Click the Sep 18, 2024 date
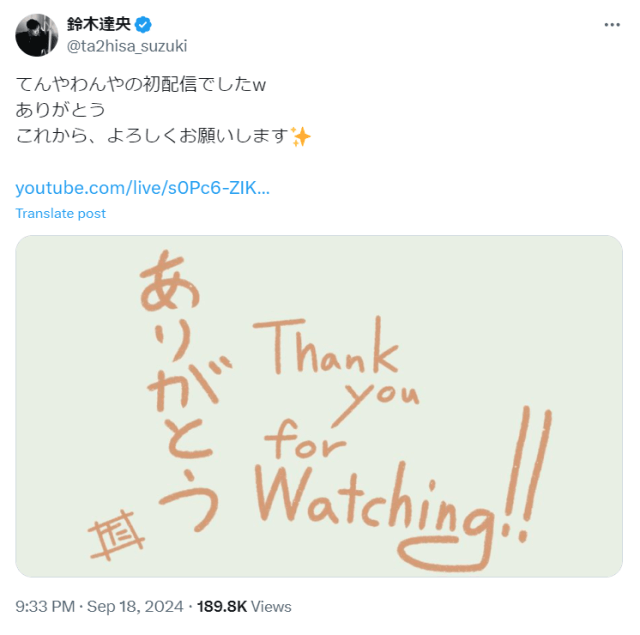Image resolution: width=640 pixels, height=635 pixels. [x=135, y=606]
